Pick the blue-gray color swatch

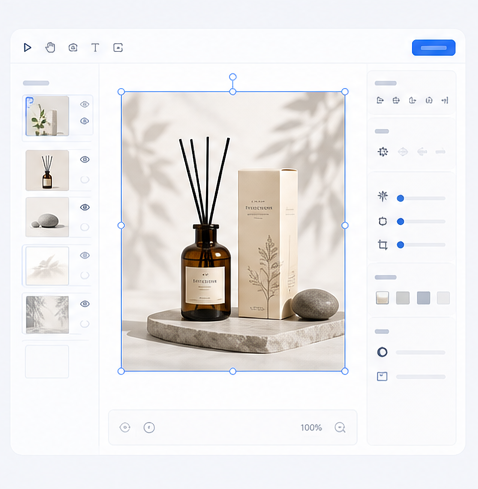423,298
